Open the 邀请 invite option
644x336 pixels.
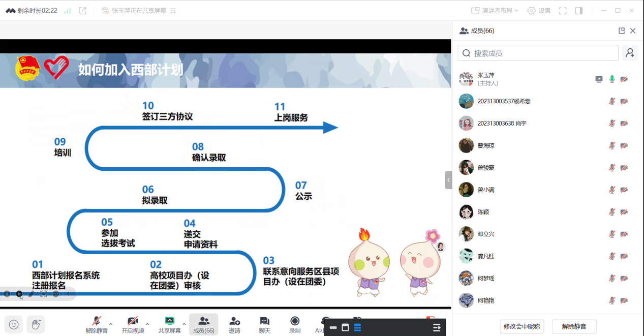pos(234,324)
